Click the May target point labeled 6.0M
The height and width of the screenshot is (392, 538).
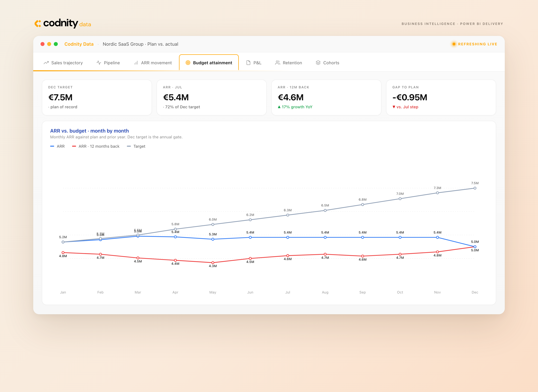213,224
